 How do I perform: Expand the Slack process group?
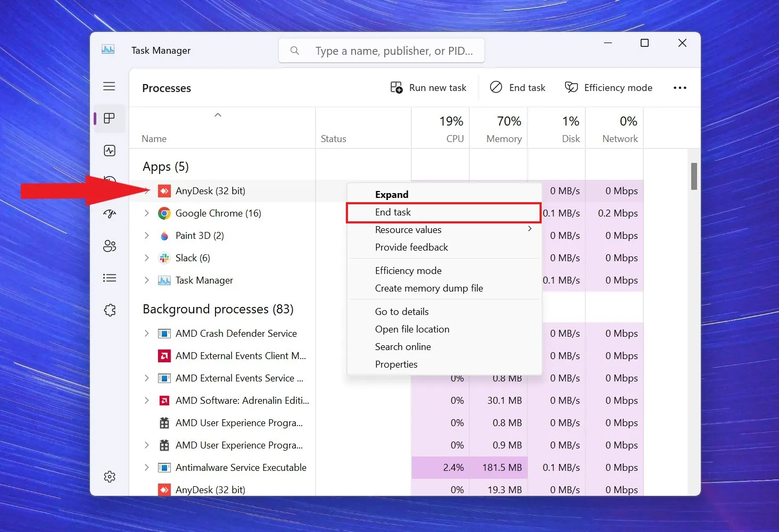click(x=147, y=258)
